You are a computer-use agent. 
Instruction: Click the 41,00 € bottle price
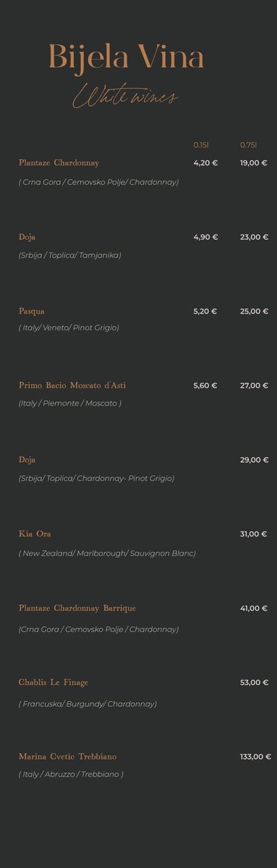[x=254, y=608]
